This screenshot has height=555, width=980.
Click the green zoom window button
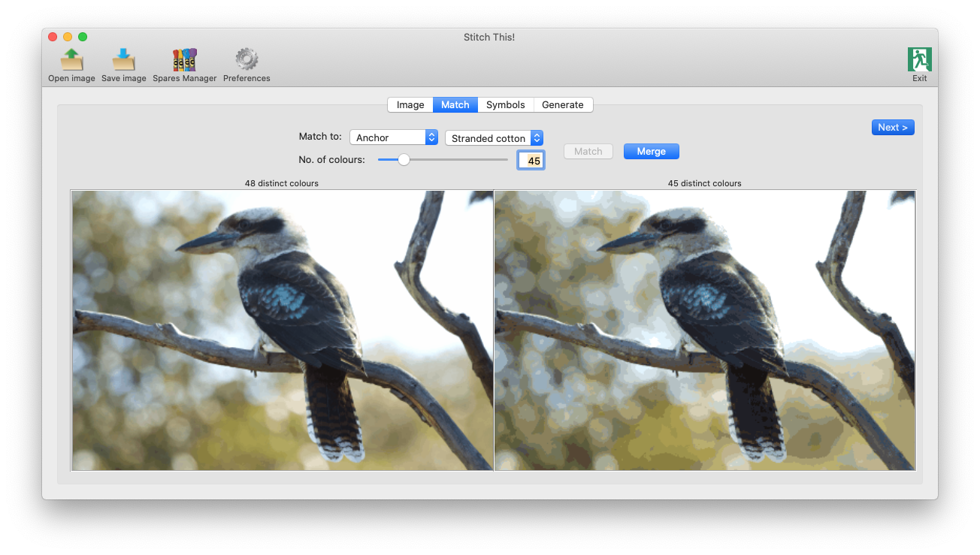coord(83,37)
